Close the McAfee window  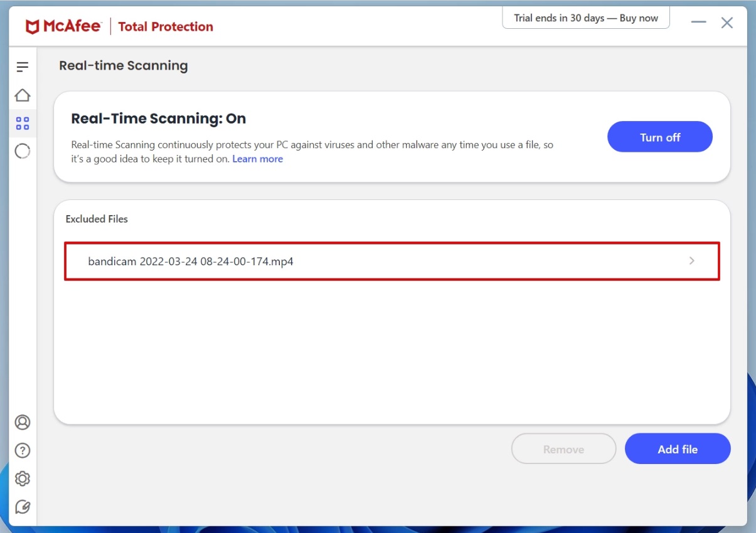pos(727,23)
